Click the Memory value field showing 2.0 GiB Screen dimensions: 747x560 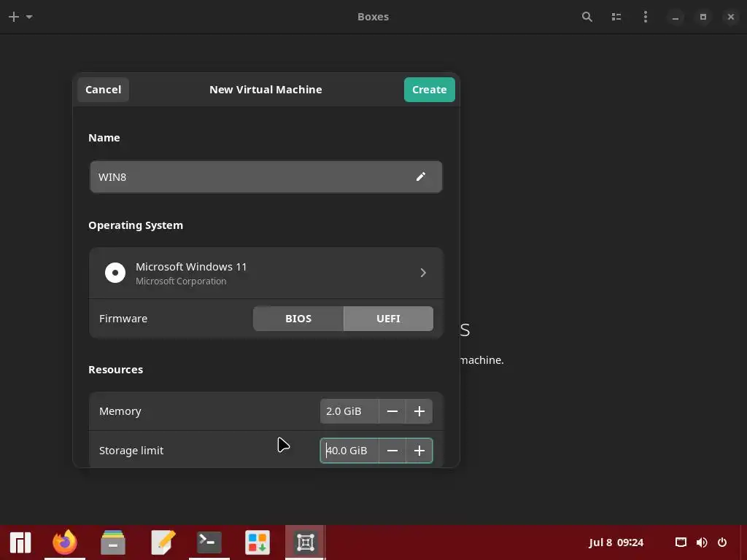click(349, 411)
